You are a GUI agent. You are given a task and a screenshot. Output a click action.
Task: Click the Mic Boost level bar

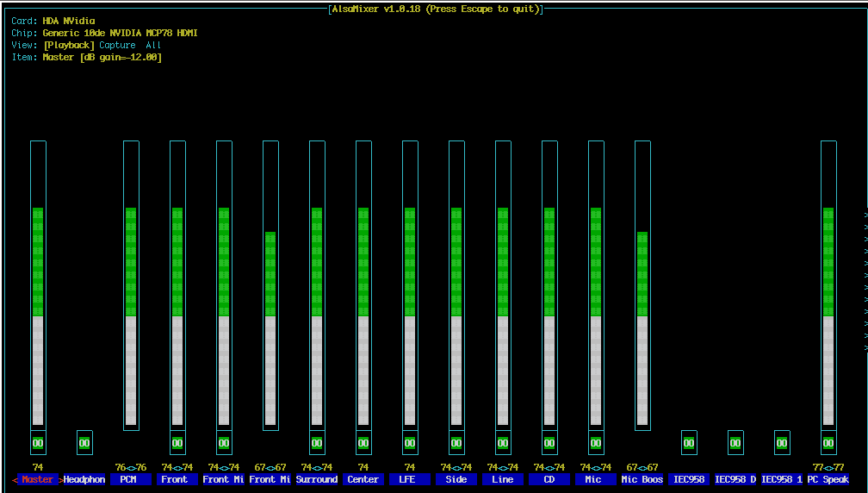pos(642,284)
